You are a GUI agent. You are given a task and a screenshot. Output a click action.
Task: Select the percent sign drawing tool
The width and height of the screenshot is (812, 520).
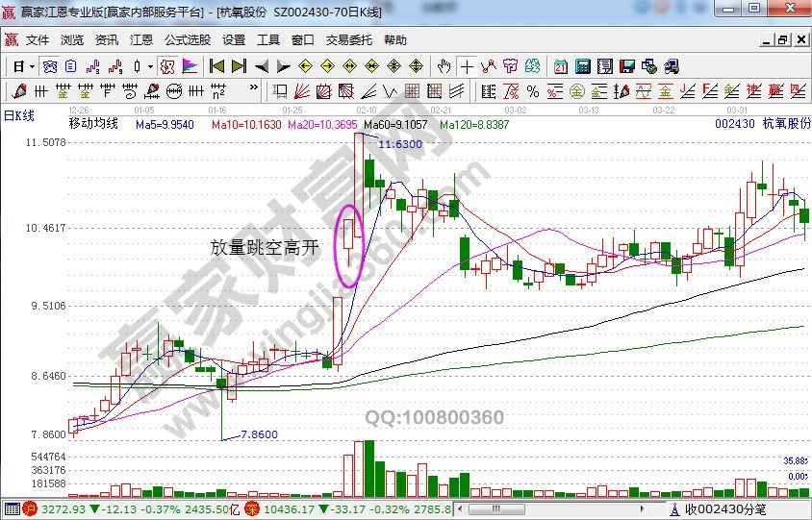click(532, 91)
